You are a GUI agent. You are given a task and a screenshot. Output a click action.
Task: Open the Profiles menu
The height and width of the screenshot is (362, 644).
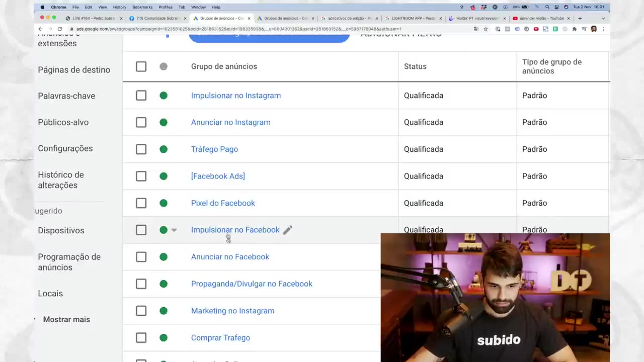click(x=166, y=7)
